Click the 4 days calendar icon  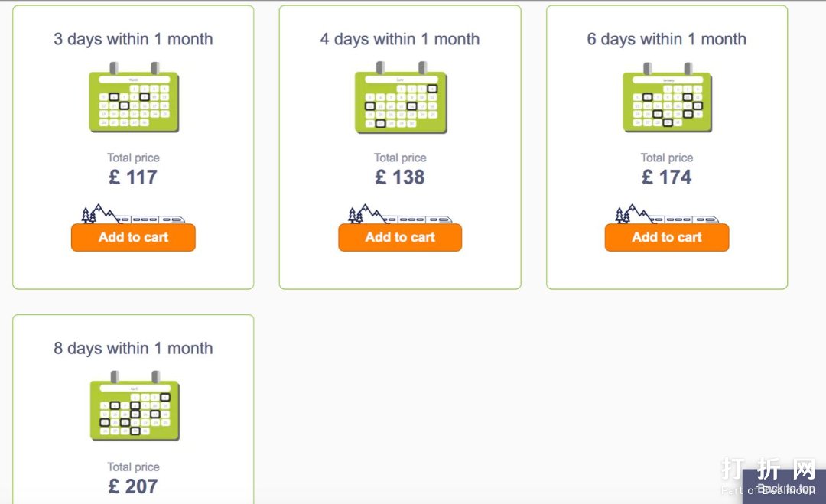tap(400, 101)
